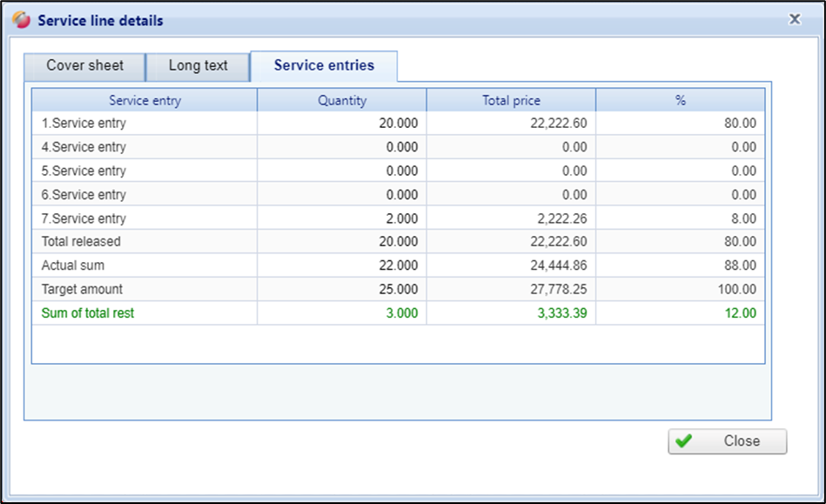The width and height of the screenshot is (826, 504).
Task: Click the Close button with green checkmark
Action: (x=727, y=441)
